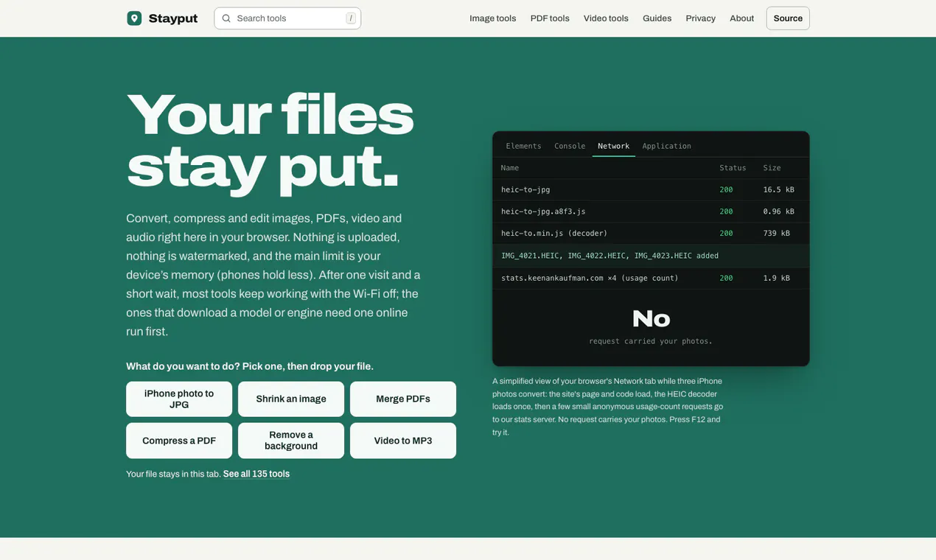Switch to the Console tab
This screenshot has height=560, width=936.
570,146
